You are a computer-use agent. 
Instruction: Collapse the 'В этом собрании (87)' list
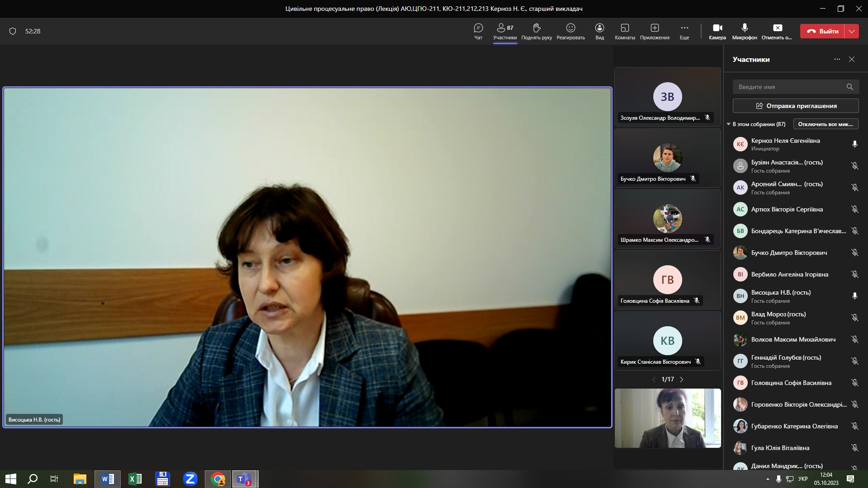point(728,124)
